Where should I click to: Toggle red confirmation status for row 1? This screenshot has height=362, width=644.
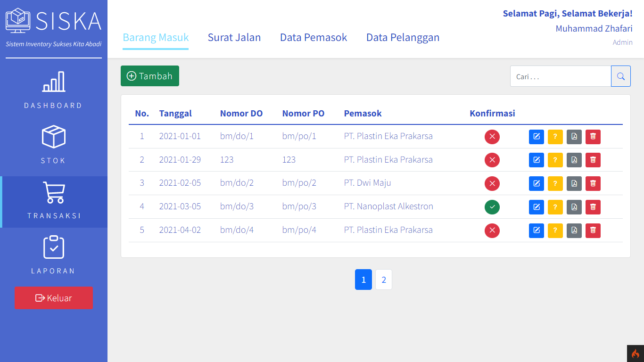[492, 137]
